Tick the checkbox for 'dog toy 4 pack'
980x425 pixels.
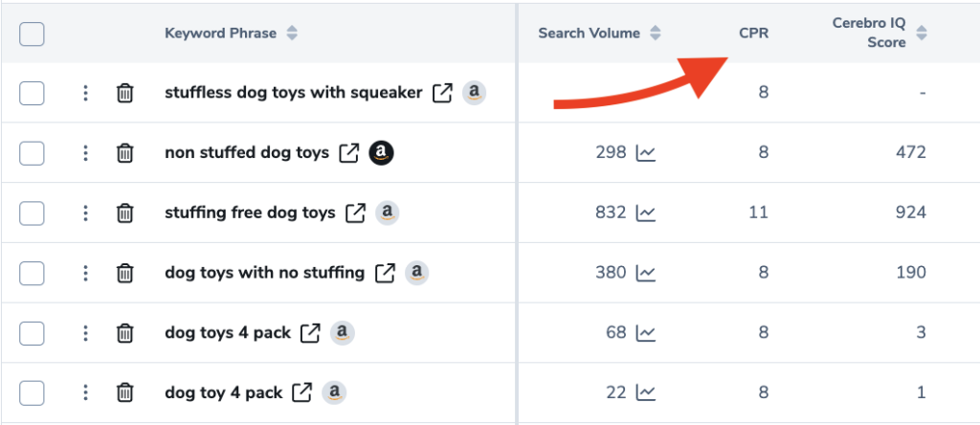32,393
